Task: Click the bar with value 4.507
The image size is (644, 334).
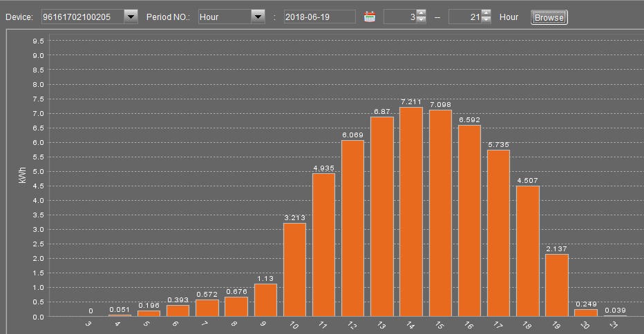Action: pos(528,250)
